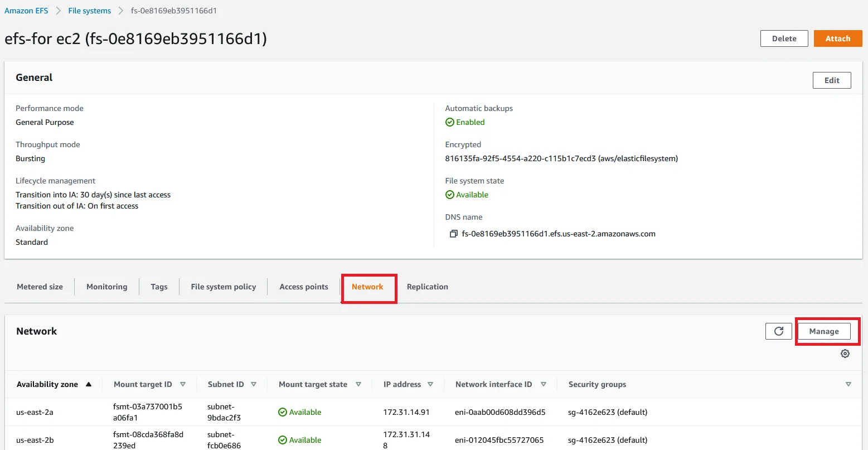Open the Access points tab
868x450 pixels.
304,287
